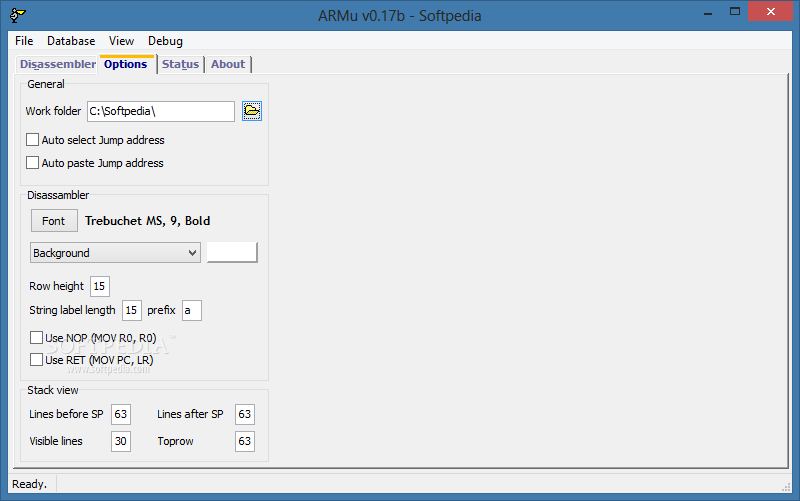
Task: Open the View menu
Action: coord(121,41)
